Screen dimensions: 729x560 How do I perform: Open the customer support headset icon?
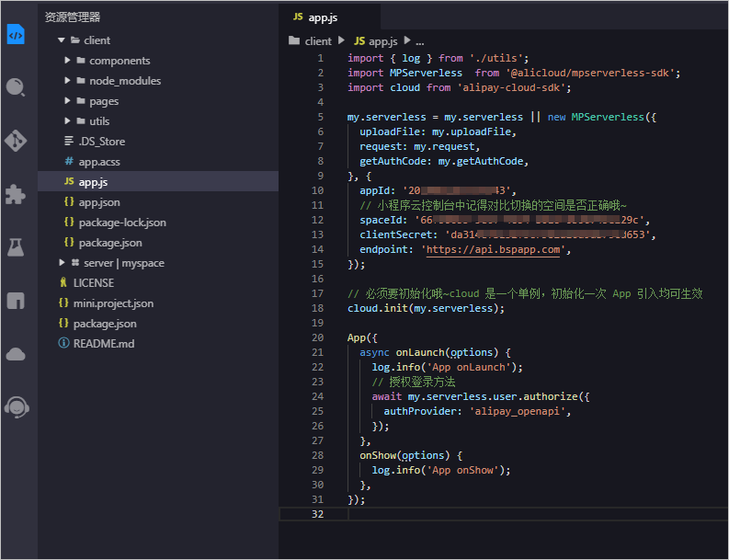click(x=17, y=407)
